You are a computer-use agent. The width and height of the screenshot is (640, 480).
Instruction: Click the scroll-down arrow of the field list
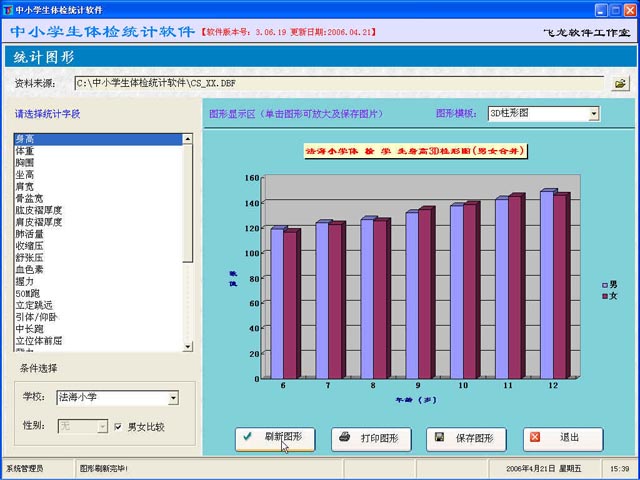187,347
